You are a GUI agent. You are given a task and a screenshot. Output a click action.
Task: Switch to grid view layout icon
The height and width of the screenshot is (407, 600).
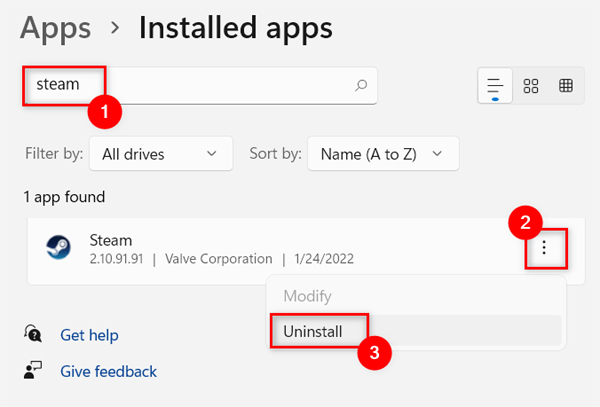(x=531, y=86)
